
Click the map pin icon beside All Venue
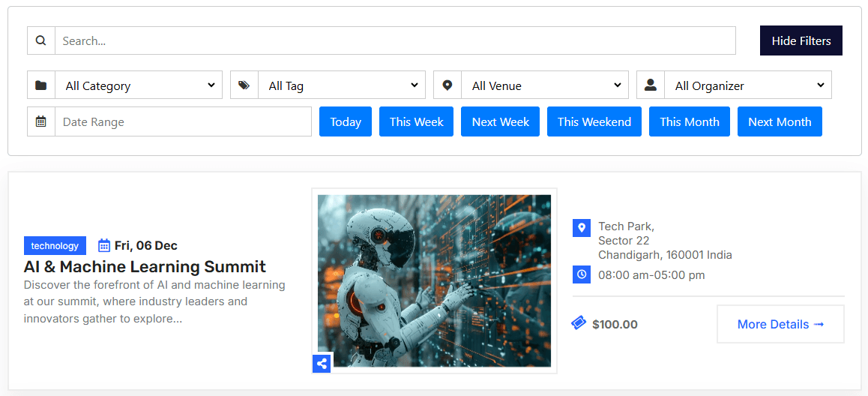coord(447,85)
